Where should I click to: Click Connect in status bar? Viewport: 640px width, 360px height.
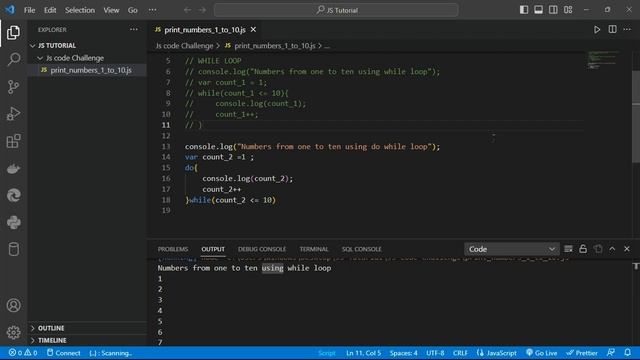click(x=63, y=353)
